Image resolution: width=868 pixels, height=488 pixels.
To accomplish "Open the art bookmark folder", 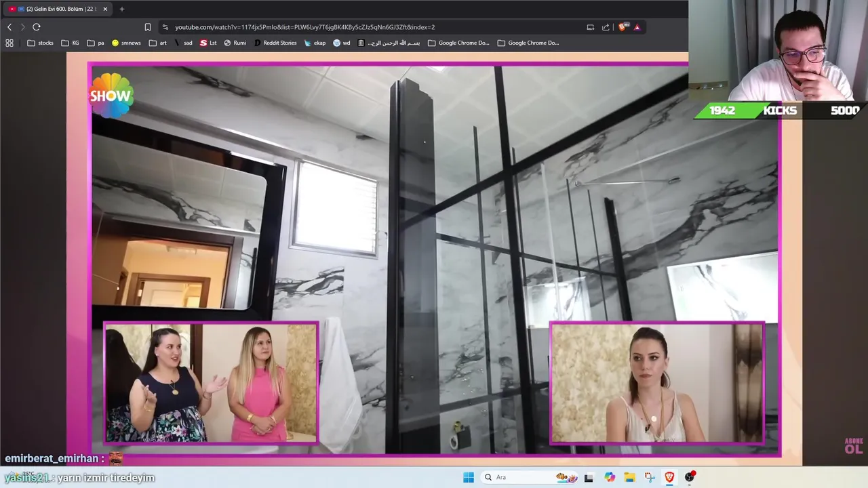I will pyautogui.click(x=158, y=43).
